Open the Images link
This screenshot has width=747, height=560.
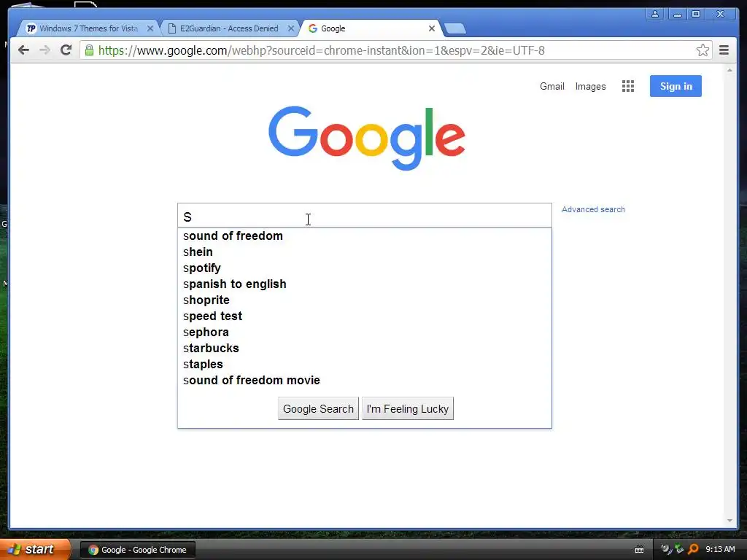point(590,86)
